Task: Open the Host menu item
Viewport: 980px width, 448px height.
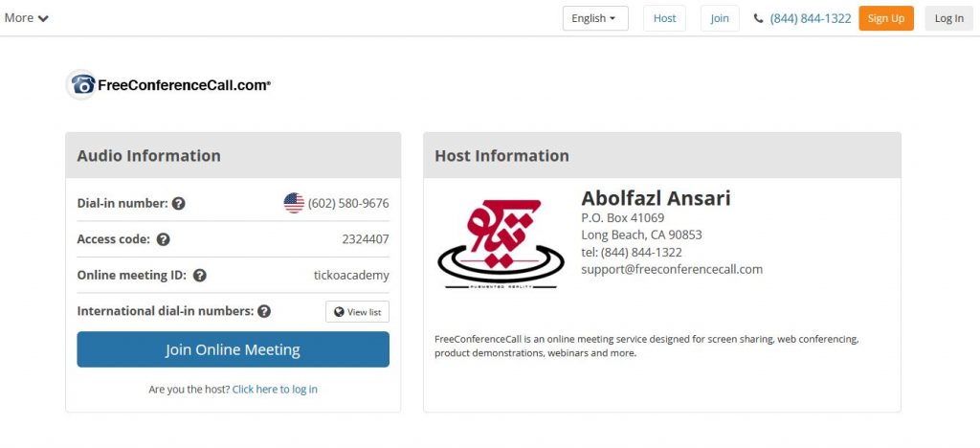Action: (x=664, y=18)
